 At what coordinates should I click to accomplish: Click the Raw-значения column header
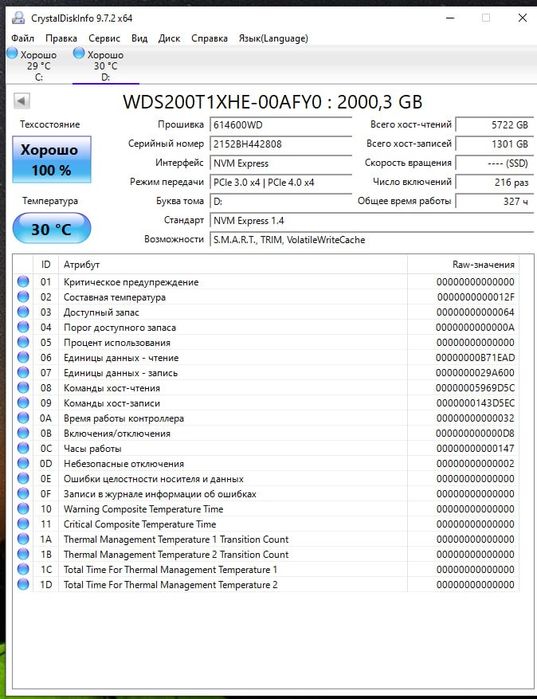463,264
